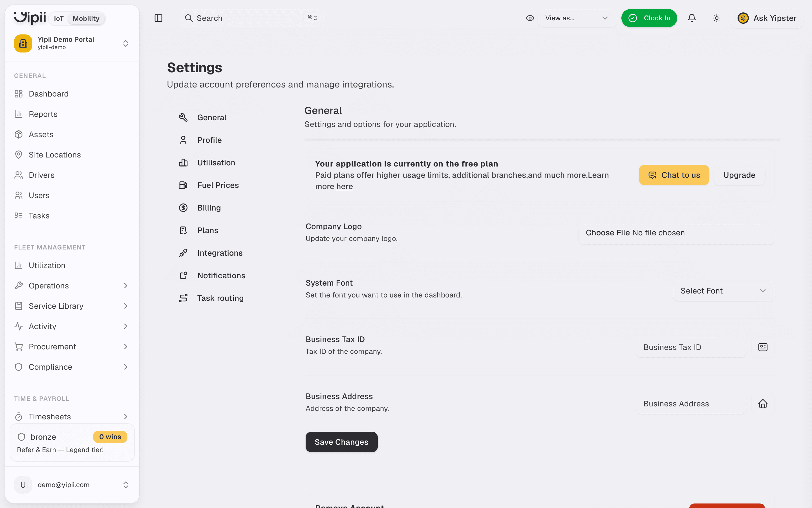Click the Assets cube icon

[19, 134]
